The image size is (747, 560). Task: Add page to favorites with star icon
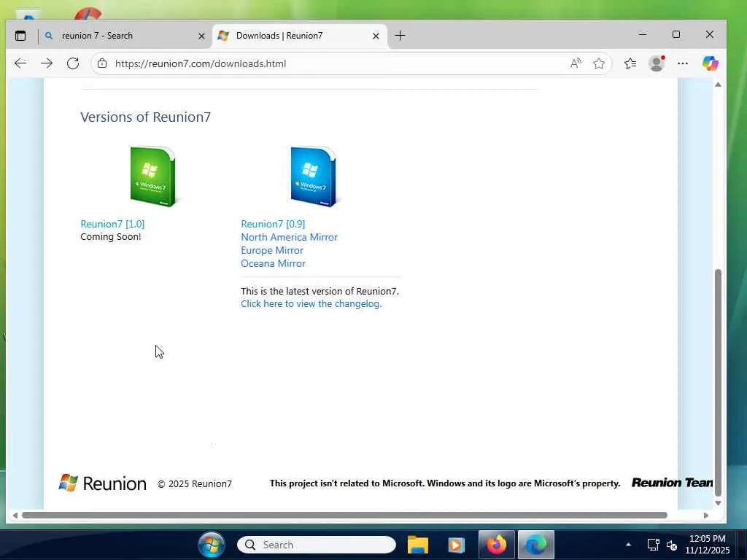(x=599, y=63)
